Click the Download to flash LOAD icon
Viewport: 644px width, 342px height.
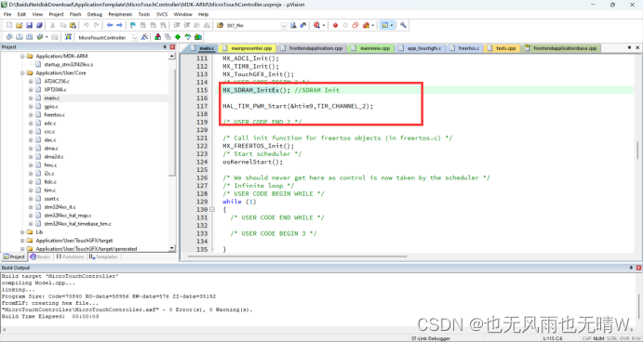point(68,37)
